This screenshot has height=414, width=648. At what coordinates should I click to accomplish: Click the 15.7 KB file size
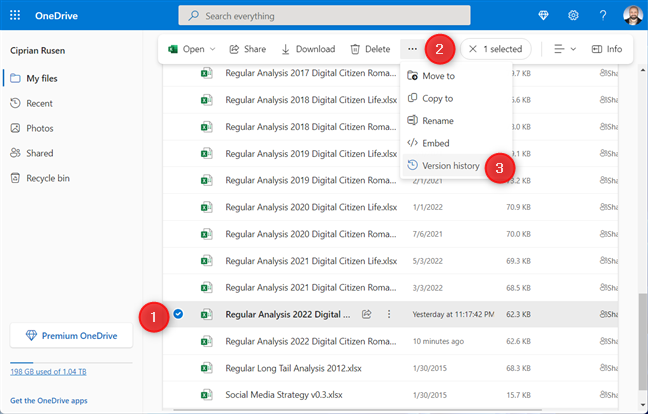(x=519, y=395)
